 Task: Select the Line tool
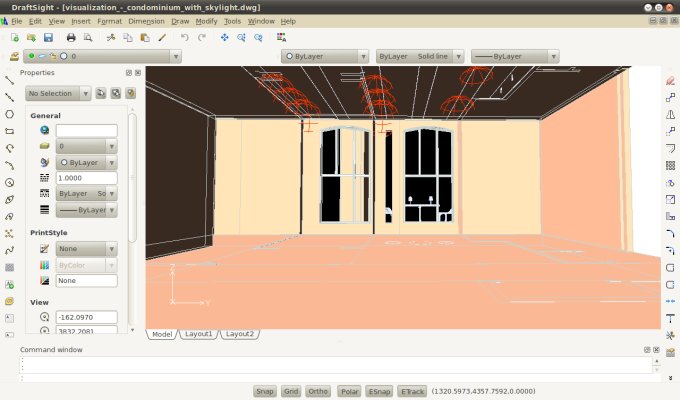[x=9, y=80]
